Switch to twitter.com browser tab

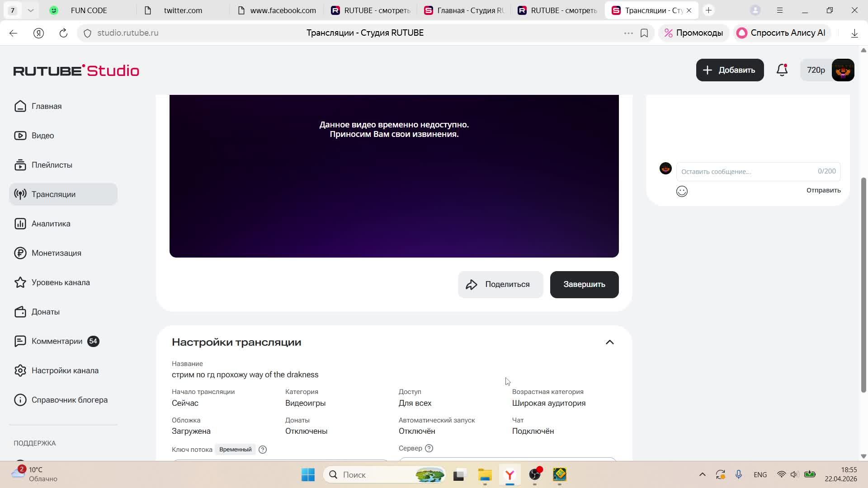183,10
